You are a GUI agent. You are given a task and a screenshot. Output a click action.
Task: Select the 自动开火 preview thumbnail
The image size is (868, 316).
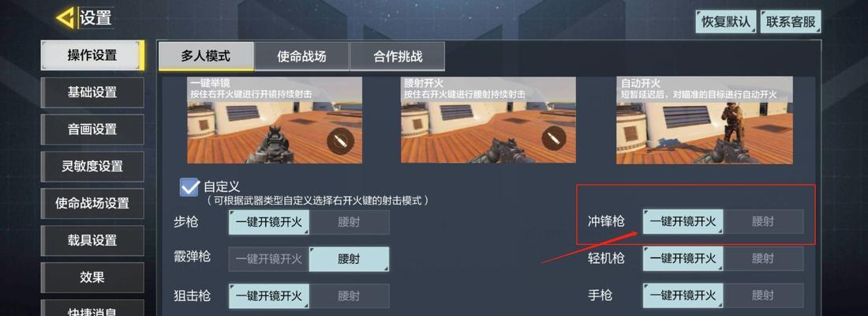pos(705,120)
